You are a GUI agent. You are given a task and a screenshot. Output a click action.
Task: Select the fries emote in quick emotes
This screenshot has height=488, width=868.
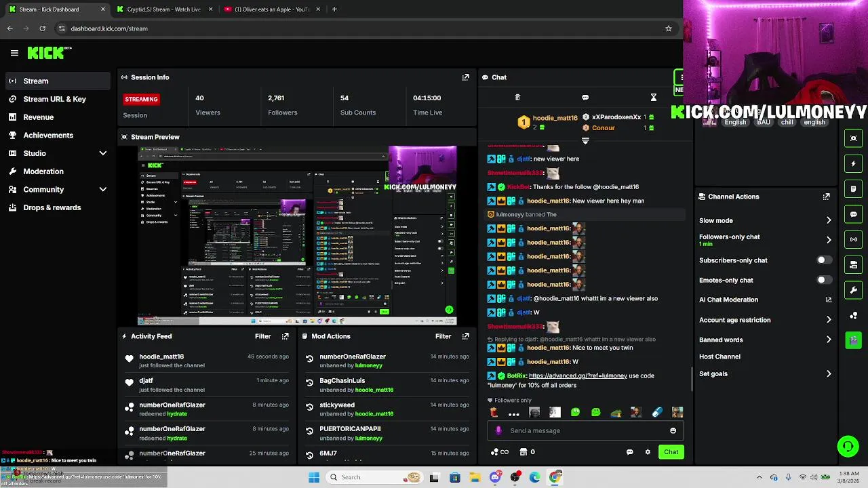point(494,412)
